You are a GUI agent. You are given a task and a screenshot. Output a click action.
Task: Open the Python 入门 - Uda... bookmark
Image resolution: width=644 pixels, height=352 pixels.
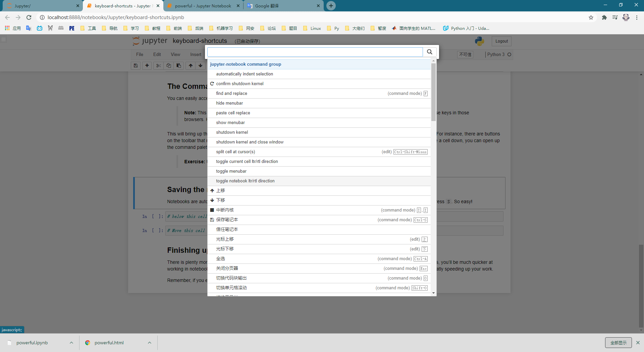click(466, 28)
